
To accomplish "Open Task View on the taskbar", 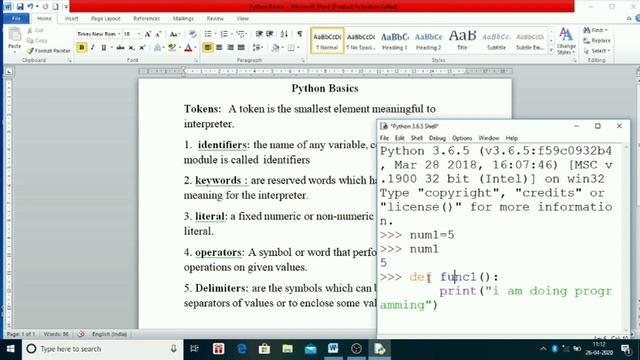I will [195, 349].
